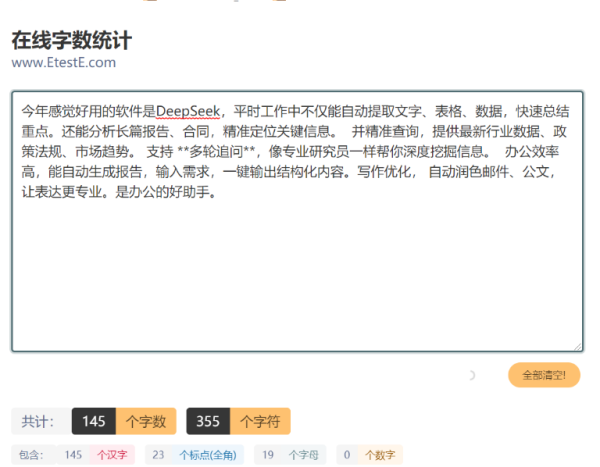This screenshot has height=467, width=600.
Task: Click the 个字符 label
Action: tap(260, 421)
